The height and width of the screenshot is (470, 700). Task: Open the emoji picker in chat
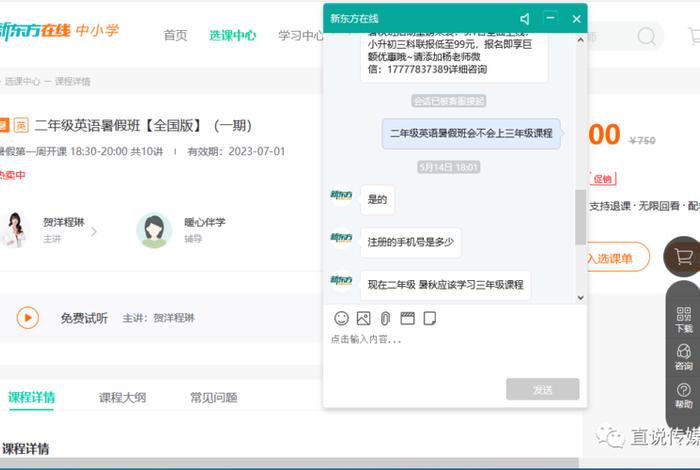(341, 318)
